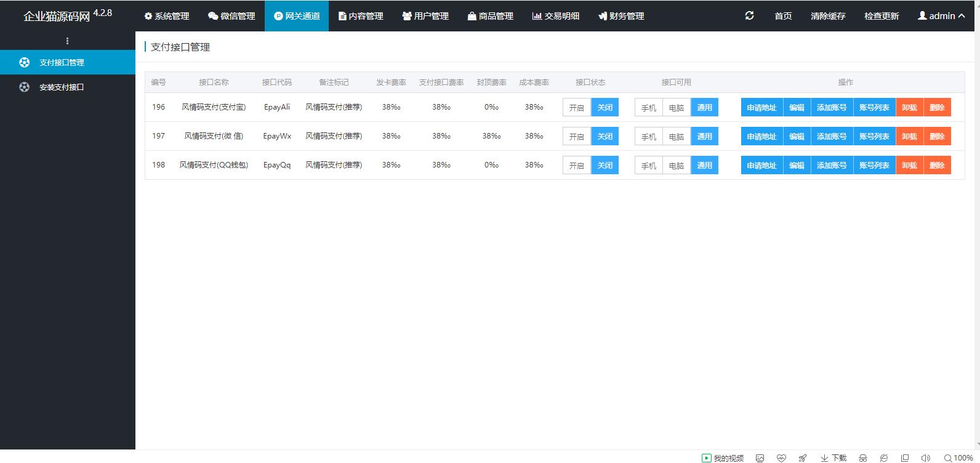Click the speaker sound icon in status bar
Image resolution: width=980 pixels, height=463 pixels.
click(x=925, y=458)
